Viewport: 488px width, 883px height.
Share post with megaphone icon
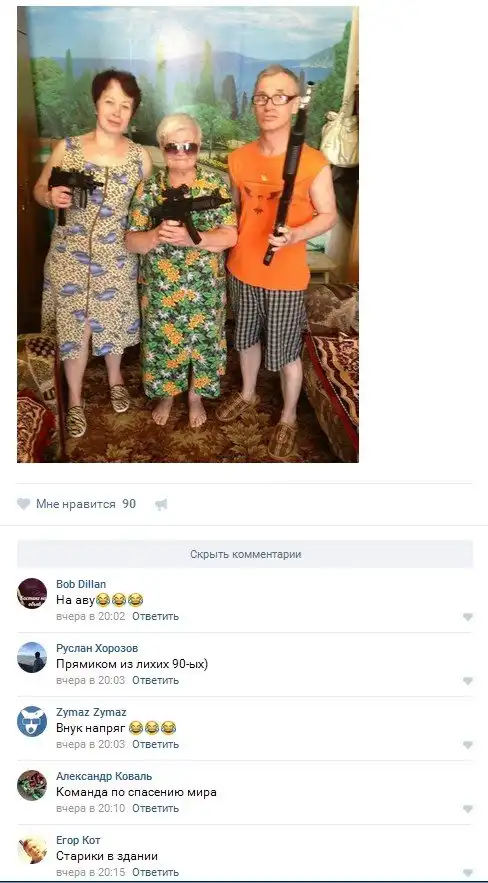pos(162,505)
